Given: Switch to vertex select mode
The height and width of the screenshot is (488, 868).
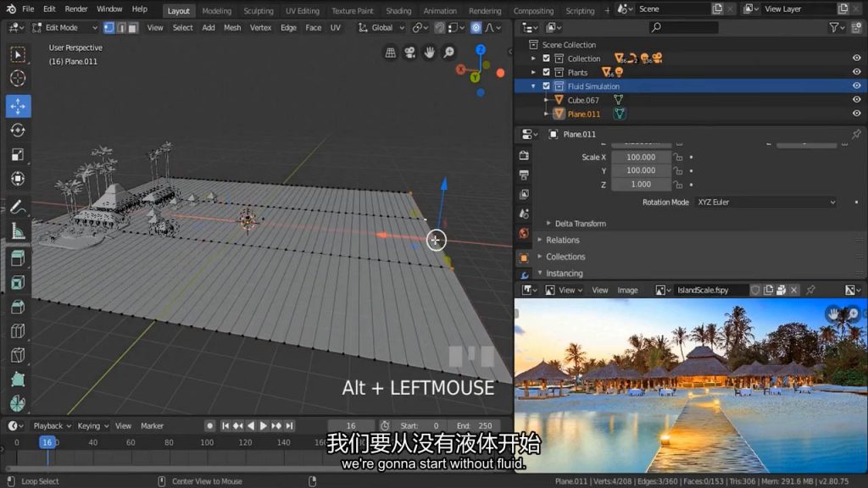Looking at the screenshot, I should pos(109,28).
